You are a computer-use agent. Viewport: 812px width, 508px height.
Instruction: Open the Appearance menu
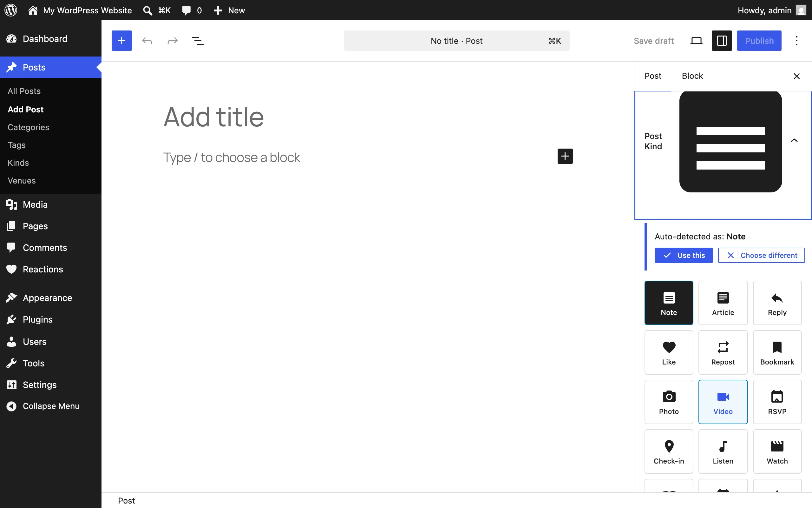[51, 298]
